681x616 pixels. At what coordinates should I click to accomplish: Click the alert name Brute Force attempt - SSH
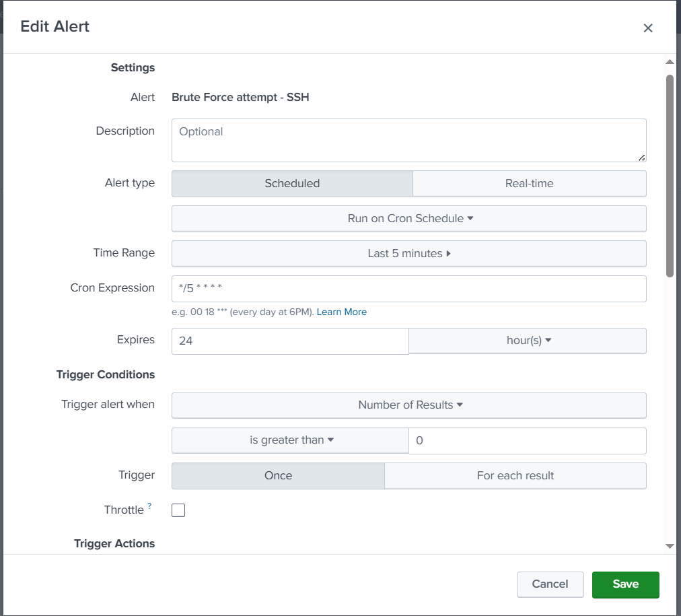pos(240,98)
